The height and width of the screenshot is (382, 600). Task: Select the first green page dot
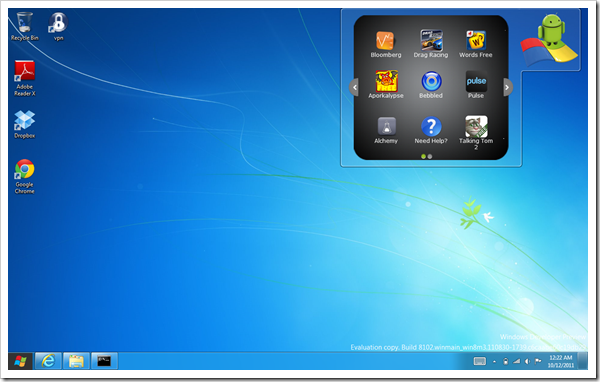423,156
